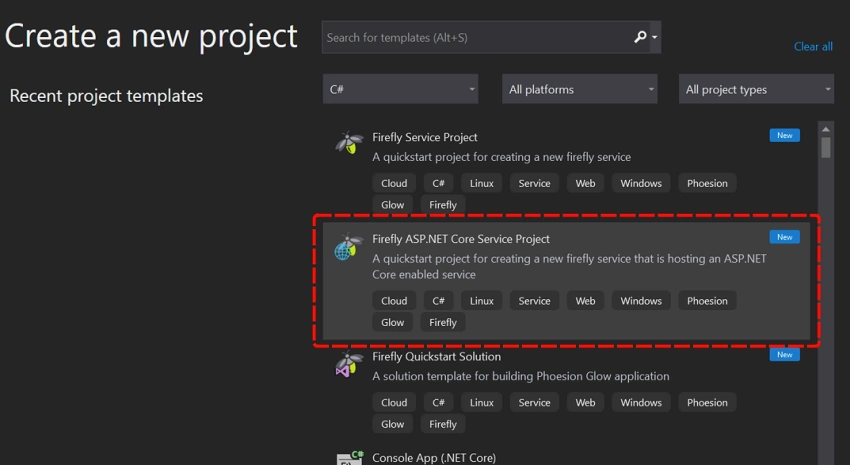850x465 pixels.
Task: Click Service tag in ASP.NET Core Service
Action: pos(534,301)
